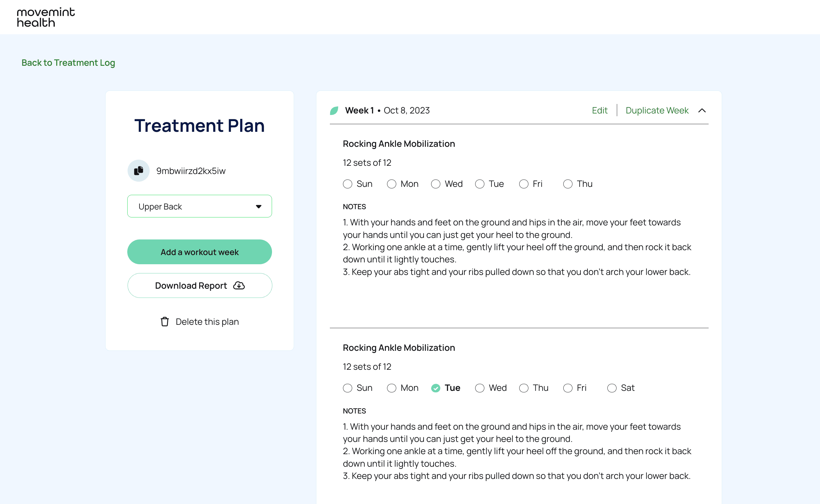Click the dropdown caret arrow in body area selector
The width and height of the screenshot is (820, 504).
259,207
